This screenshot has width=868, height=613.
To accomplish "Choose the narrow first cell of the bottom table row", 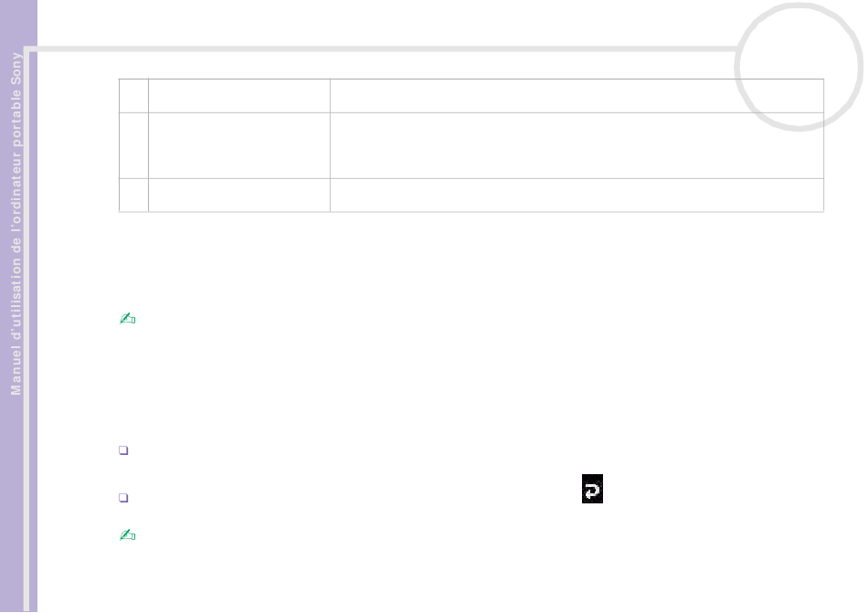I will [x=133, y=195].
